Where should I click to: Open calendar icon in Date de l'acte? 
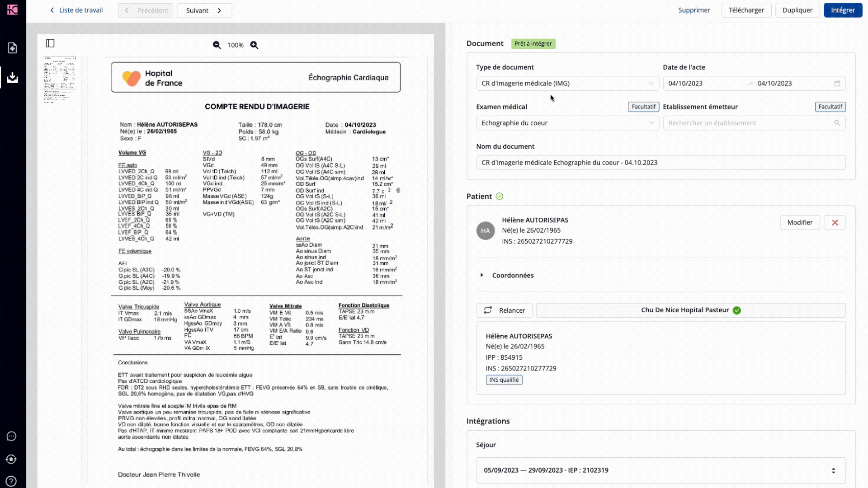(837, 84)
